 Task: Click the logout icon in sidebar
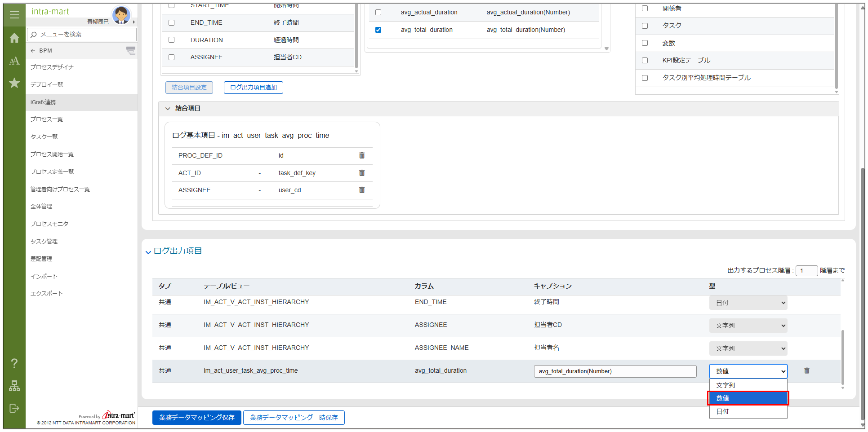(x=14, y=408)
